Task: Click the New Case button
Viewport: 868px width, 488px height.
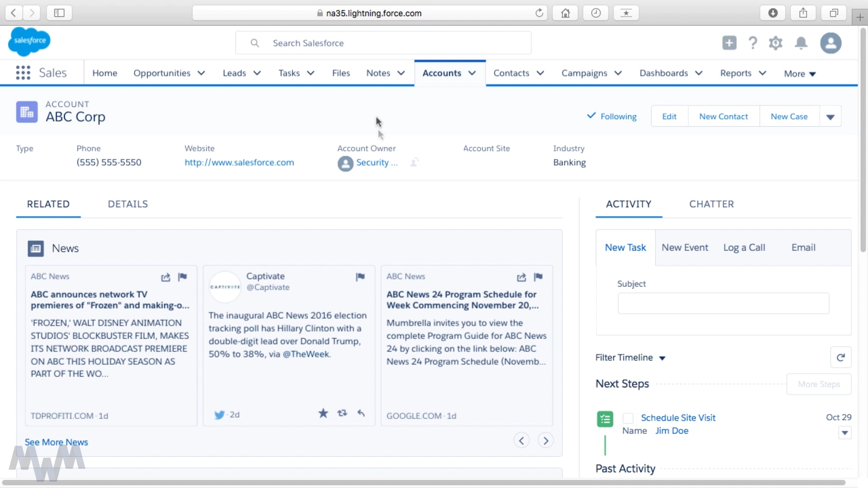Action: click(x=789, y=117)
